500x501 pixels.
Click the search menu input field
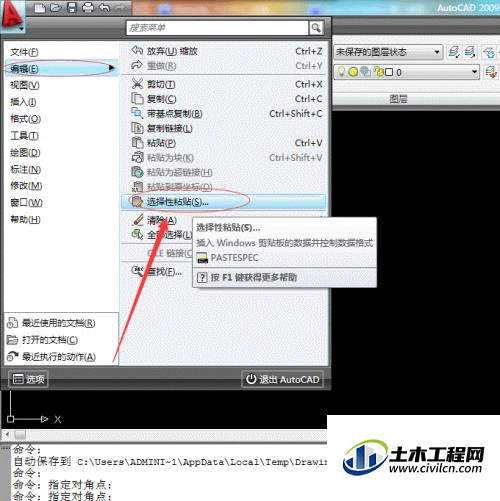pos(217,28)
